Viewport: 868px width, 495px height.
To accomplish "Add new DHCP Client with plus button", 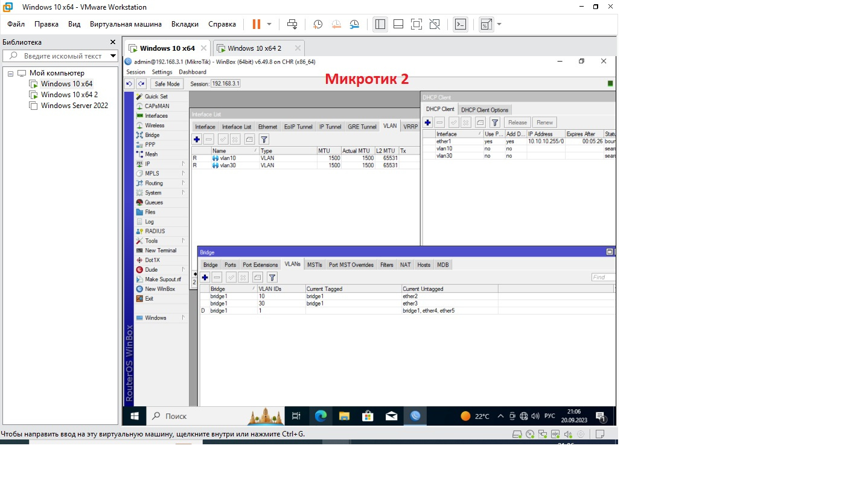I will tap(427, 122).
